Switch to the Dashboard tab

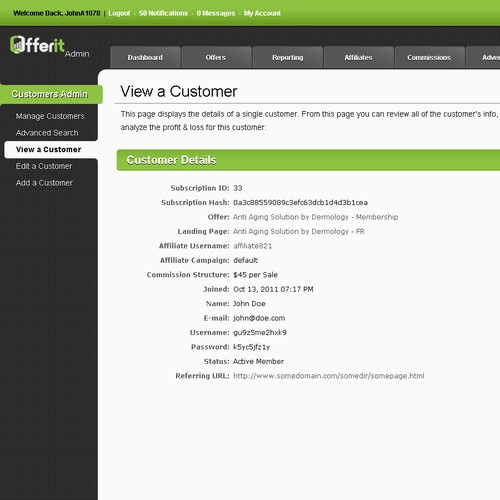(145, 57)
